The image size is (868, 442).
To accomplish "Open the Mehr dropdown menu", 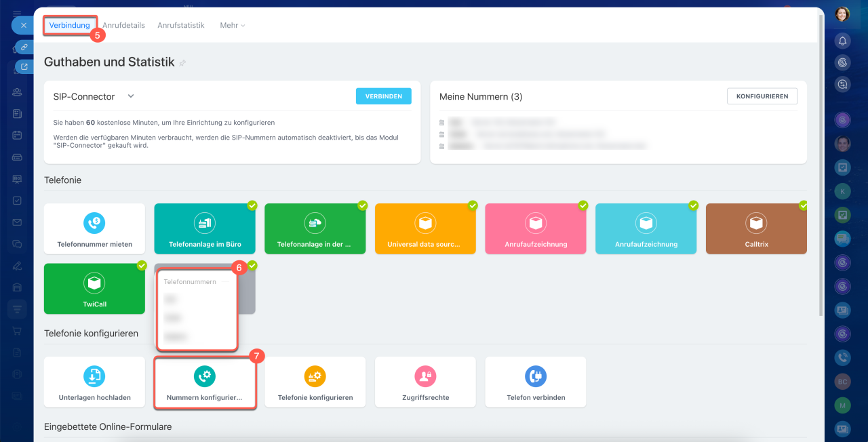I will pyautogui.click(x=232, y=25).
